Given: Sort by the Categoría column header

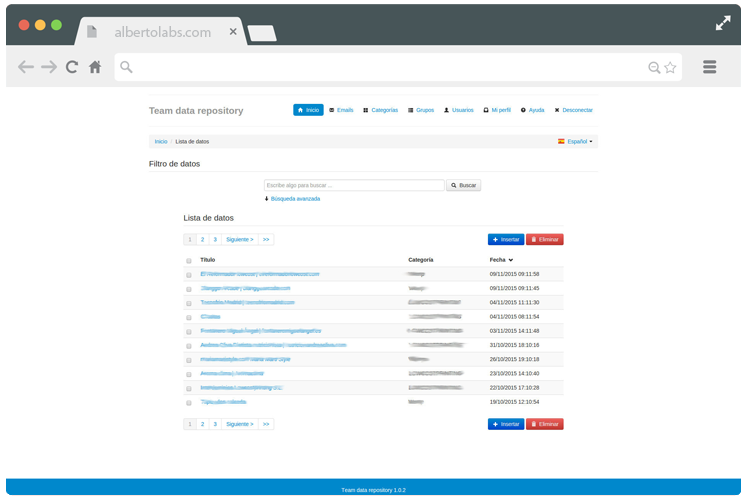Looking at the screenshot, I should click(x=420, y=260).
